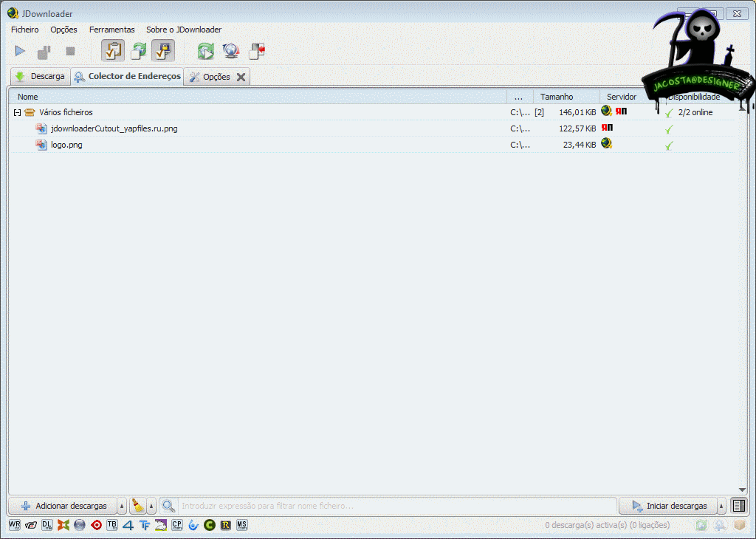The image size is (756, 539).
Task: Open the Ferramentas menu
Action: pyautogui.click(x=111, y=30)
